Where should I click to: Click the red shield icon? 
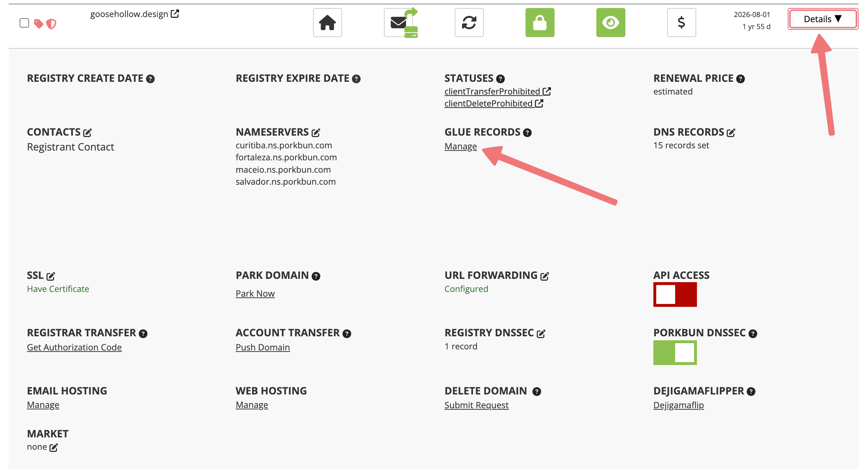[x=51, y=24]
